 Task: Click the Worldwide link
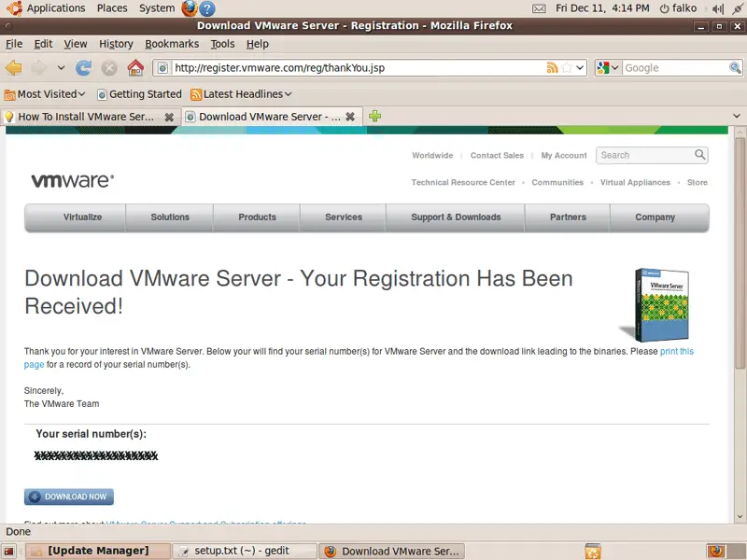coord(432,155)
